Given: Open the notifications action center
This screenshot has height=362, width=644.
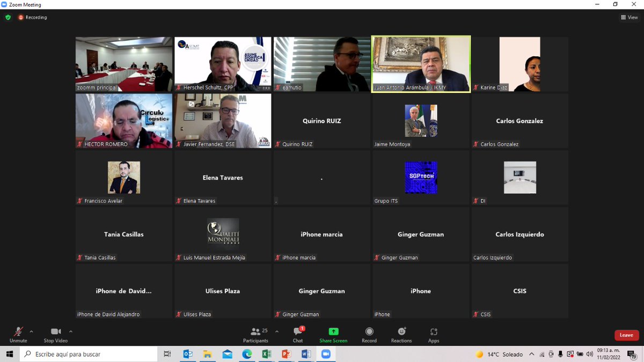Looking at the screenshot, I should click(632, 354).
